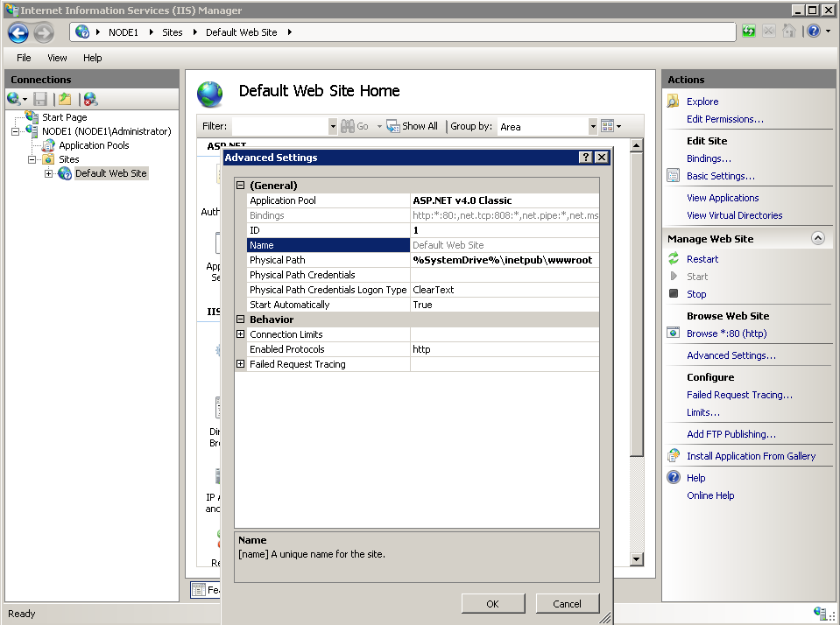Viewport: 840px width, 625px height.
Task: Collapse the (General) section in Advanced Settings
Action: coord(241,186)
